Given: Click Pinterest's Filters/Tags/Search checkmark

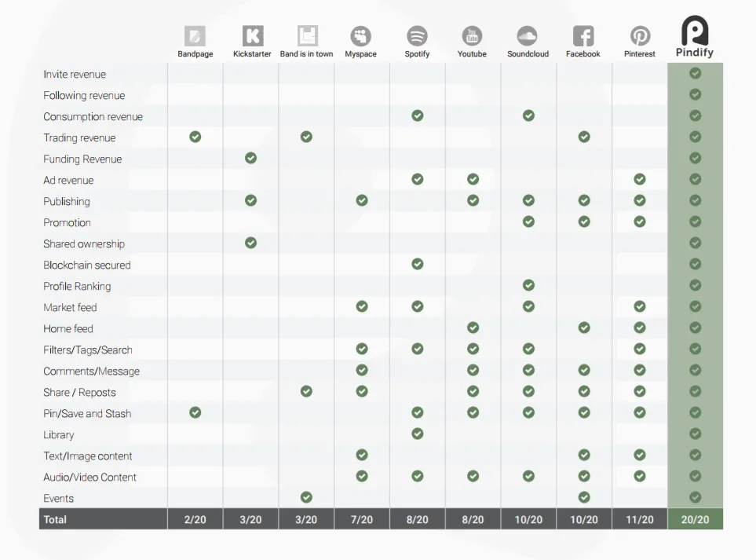Looking at the screenshot, I should click(640, 350).
